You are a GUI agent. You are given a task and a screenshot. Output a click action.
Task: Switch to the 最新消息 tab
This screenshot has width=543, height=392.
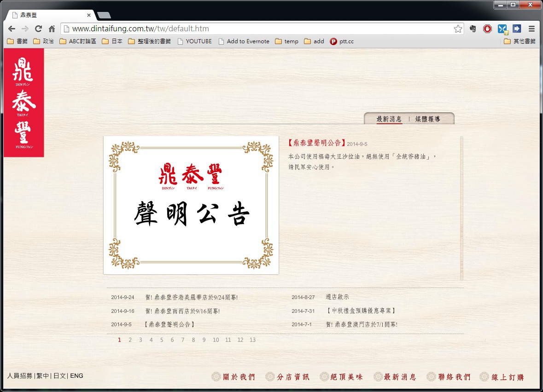pyautogui.click(x=389, y=119)
